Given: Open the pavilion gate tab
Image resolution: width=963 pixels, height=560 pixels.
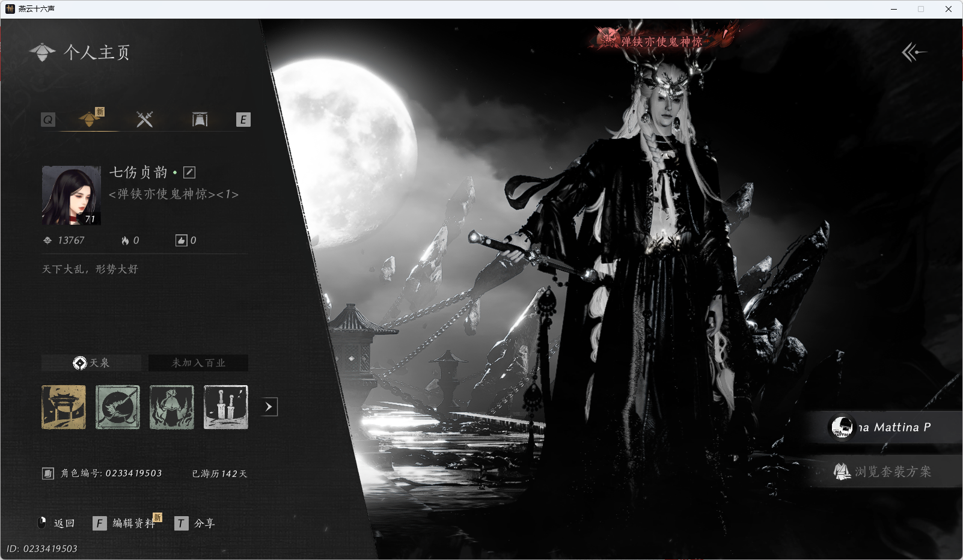Looking at the screenshot, I should (x=200, y=119).
